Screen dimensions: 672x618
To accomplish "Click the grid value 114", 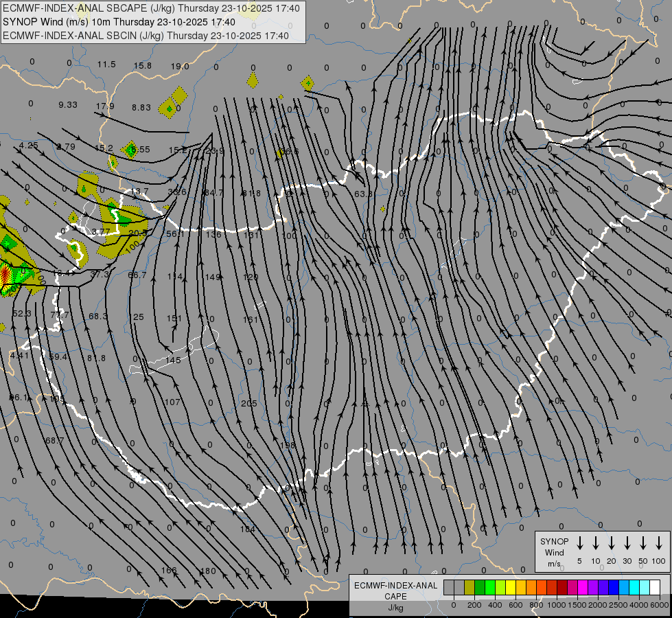I will (174, 277).
